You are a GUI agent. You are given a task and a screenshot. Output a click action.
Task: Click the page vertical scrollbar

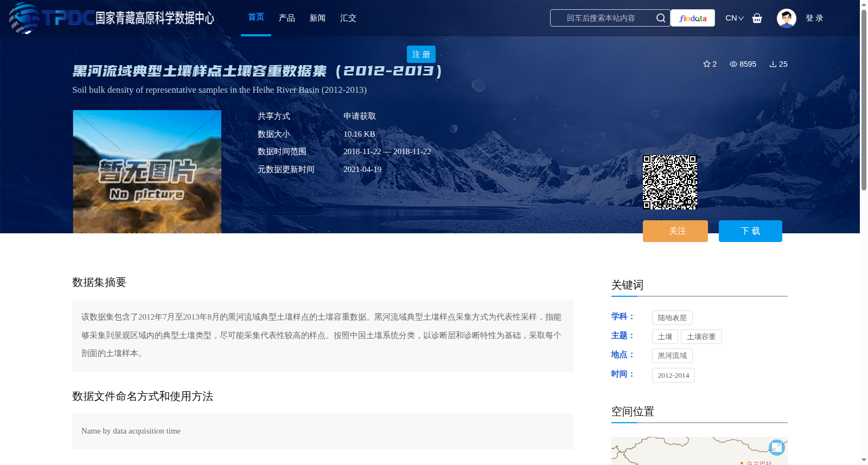click(864, 100)
